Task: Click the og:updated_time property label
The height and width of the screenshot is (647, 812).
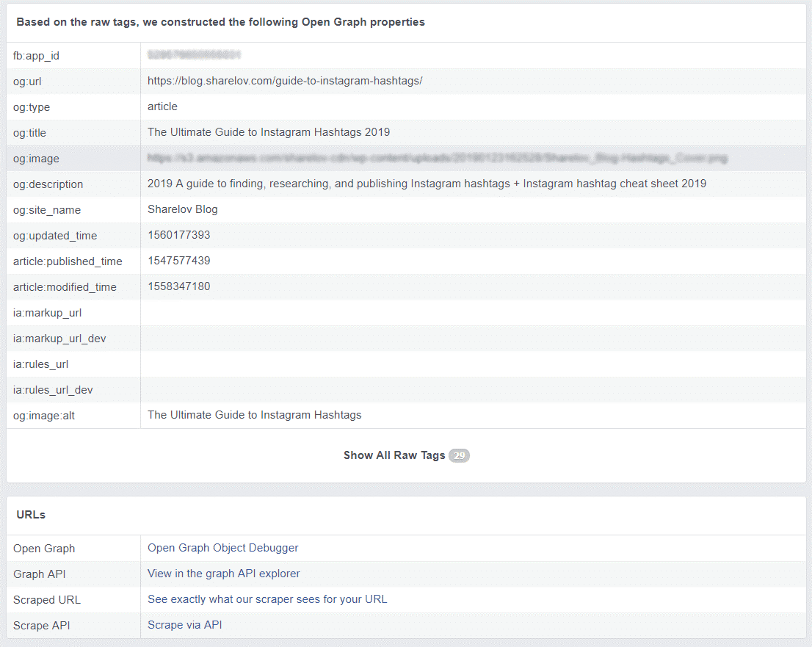Action: (x=55, y=236)
